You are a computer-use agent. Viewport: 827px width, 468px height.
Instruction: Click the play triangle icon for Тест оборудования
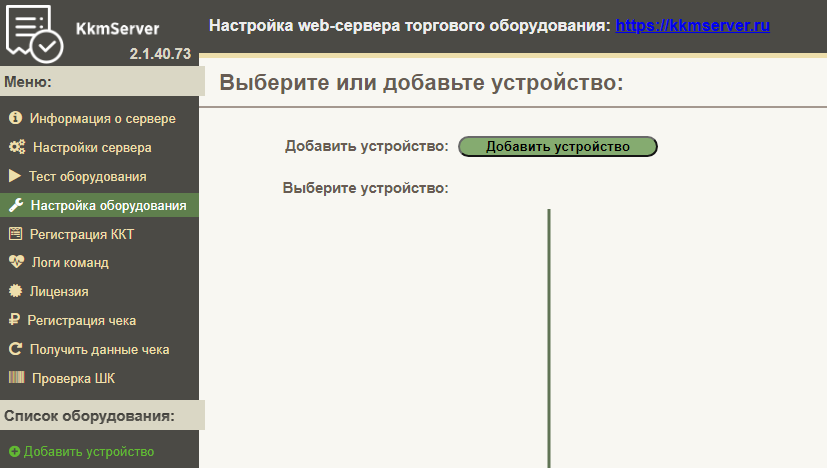click(15, 176)
